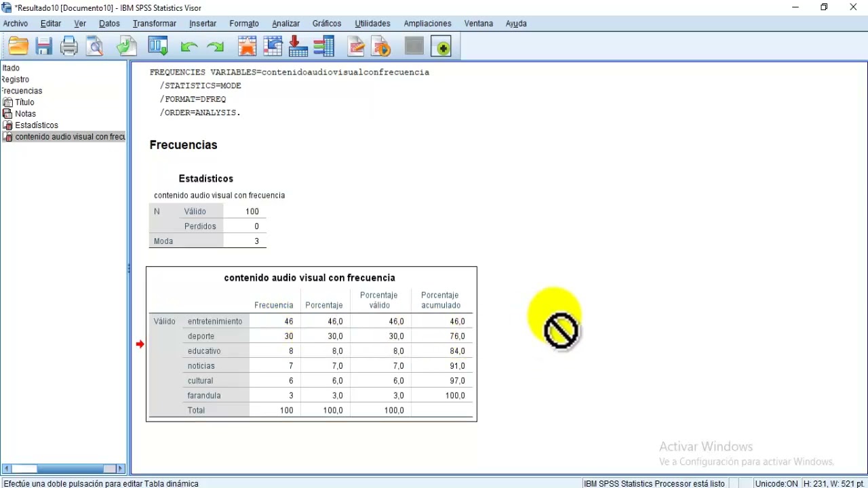Open the Ventana menu

coord(479,23)
